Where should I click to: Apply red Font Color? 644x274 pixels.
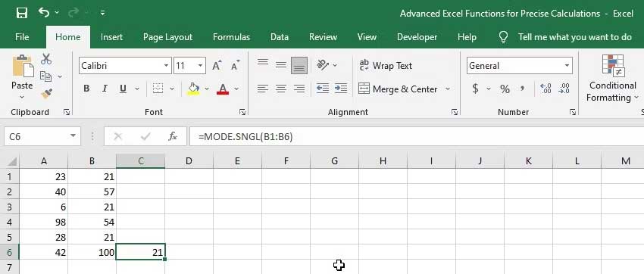tap(223, 89)
